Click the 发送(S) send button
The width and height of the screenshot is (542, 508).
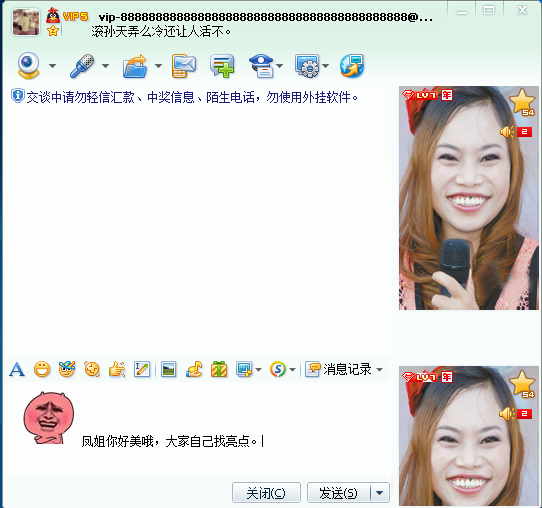pos(338,493)
